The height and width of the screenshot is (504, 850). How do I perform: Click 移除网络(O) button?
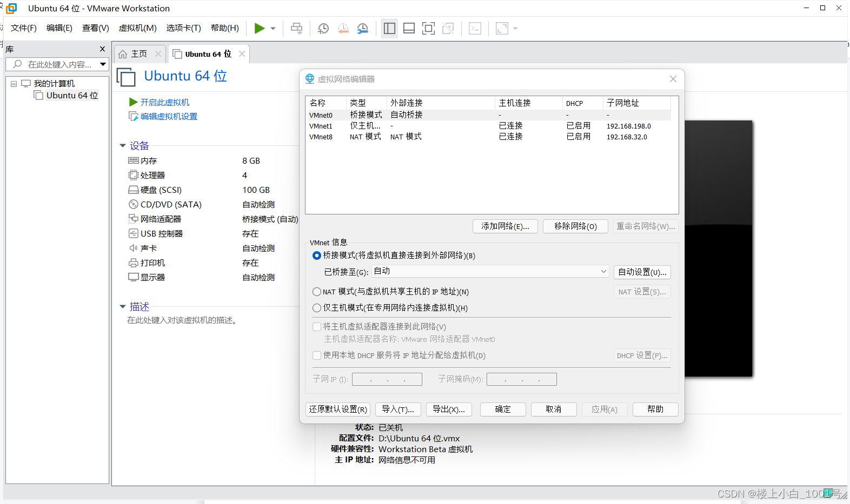(575, 226)
